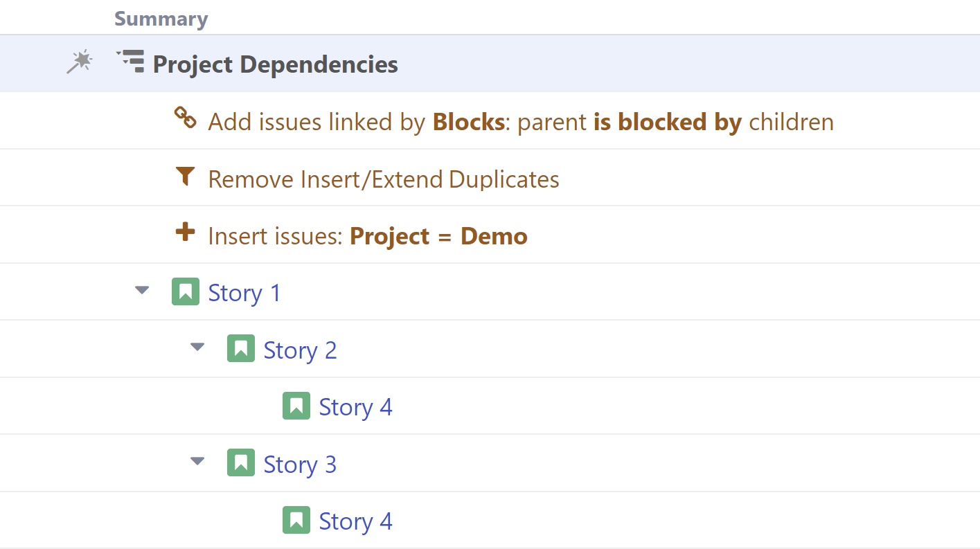Open Story 4 link nested under Story 3
The height and width of the screenshot is (549, 980).
tap(355, 521)
